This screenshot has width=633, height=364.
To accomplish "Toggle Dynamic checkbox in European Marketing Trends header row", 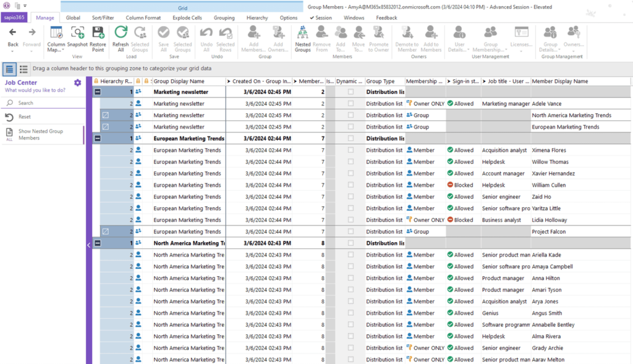I will coord(350,138).
